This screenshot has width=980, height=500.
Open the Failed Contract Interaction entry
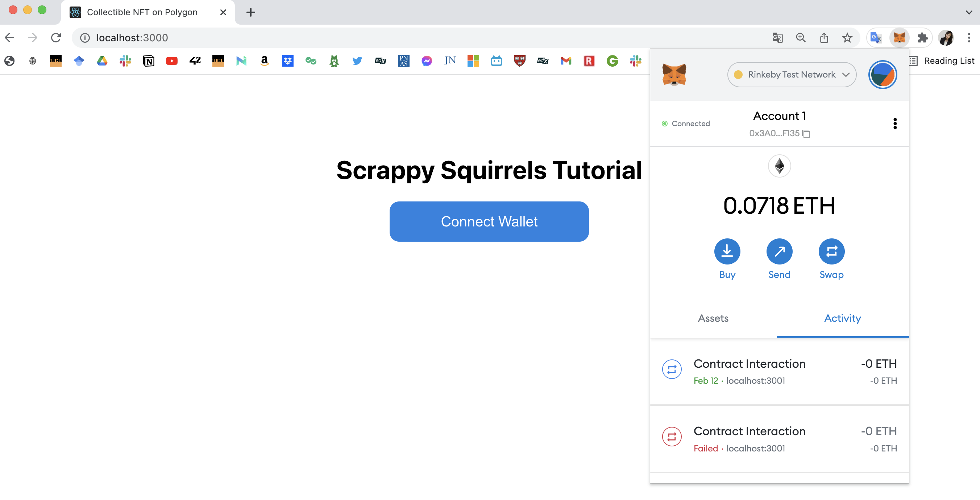[x=779, y=439]
